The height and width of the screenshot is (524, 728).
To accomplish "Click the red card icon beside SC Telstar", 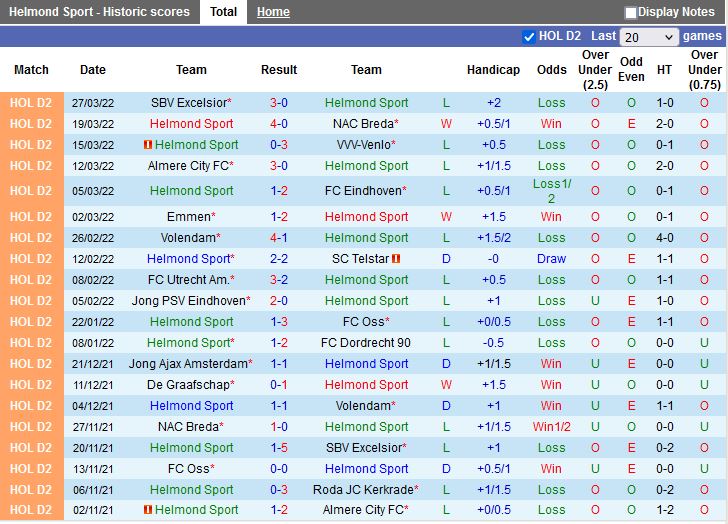I will click(x=396, y=259).
